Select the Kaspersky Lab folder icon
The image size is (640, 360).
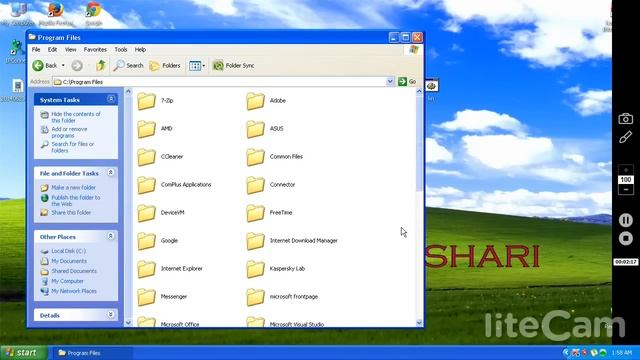click(x=256, y=269)
